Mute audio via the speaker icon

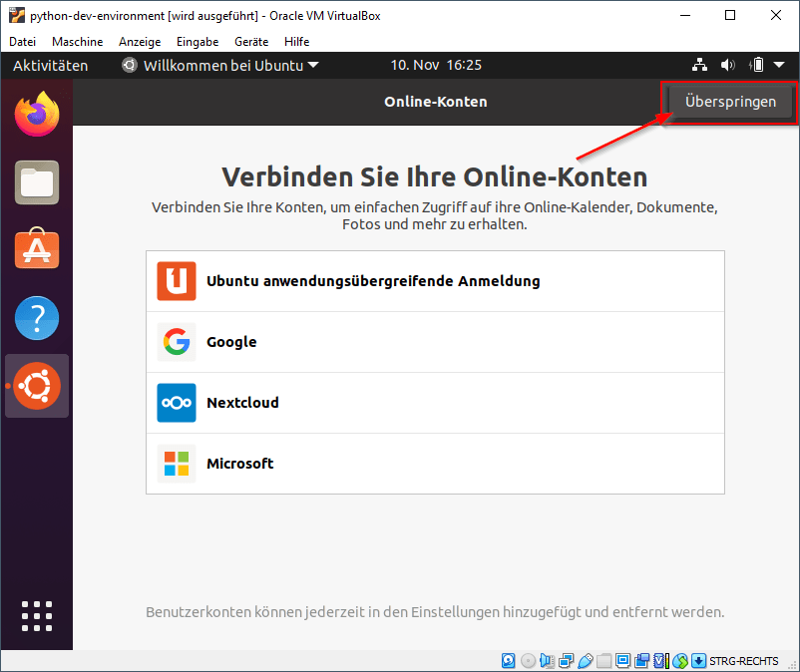pos(727,65)
